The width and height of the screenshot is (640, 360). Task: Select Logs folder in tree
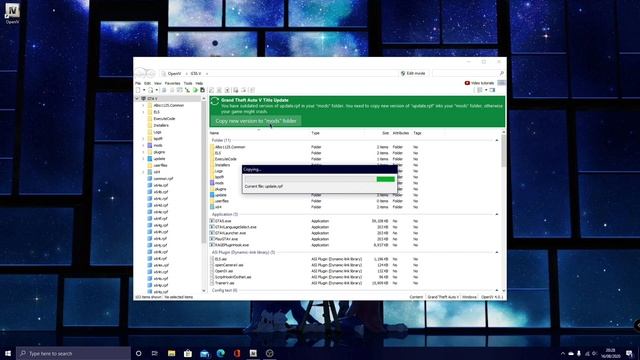click(157, 132)
